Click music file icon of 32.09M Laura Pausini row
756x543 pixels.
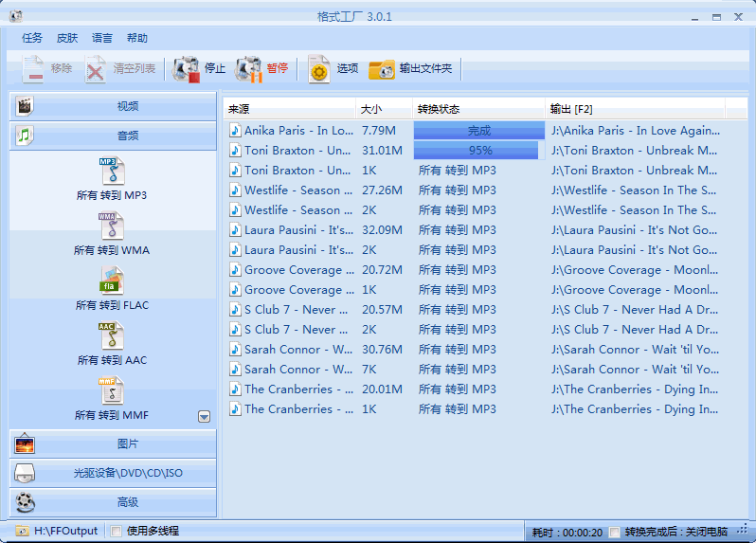[235, 230]
